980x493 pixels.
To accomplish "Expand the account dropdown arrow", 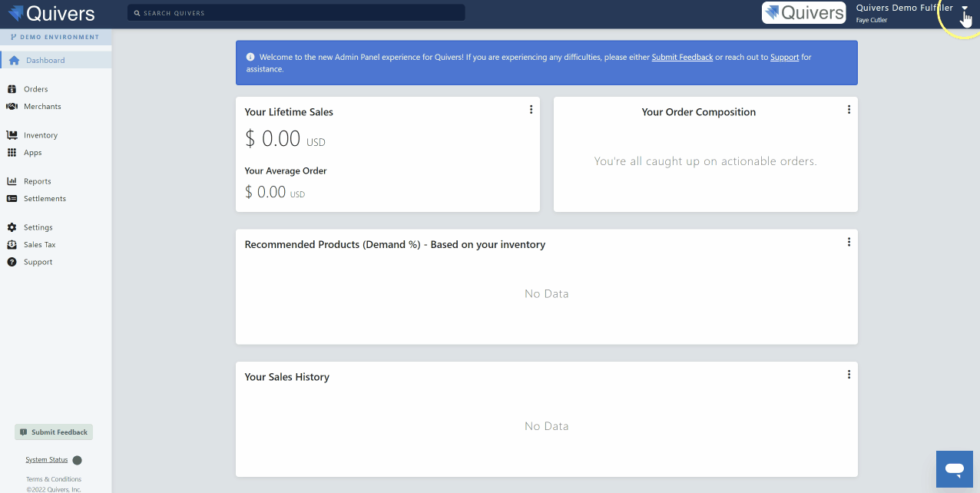I will pyautogui.click(x=965, y=8).
